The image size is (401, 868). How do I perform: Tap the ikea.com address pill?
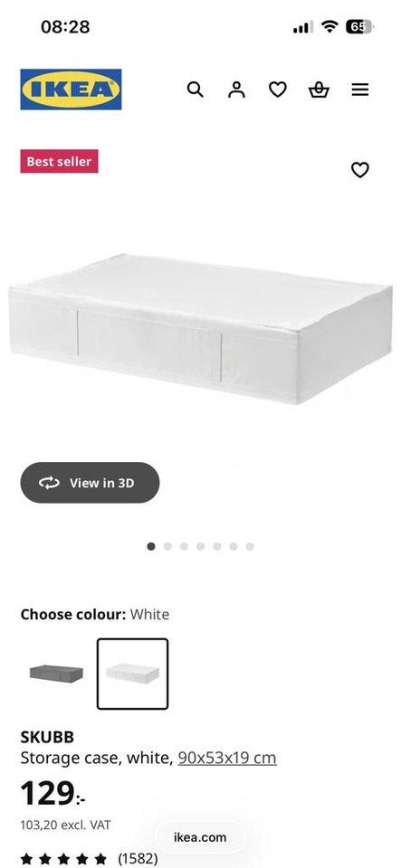click(200, 837)
